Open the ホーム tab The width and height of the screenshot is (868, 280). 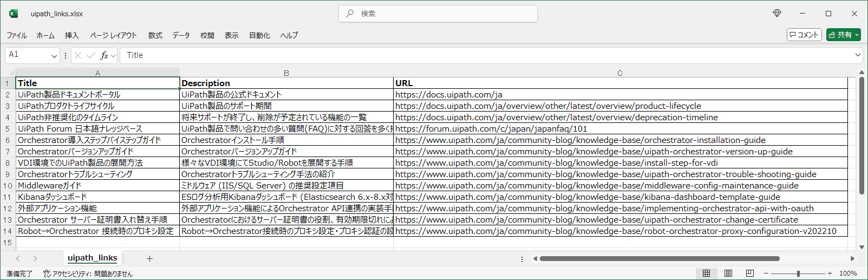pyautogui.click(x=45, y=35)
